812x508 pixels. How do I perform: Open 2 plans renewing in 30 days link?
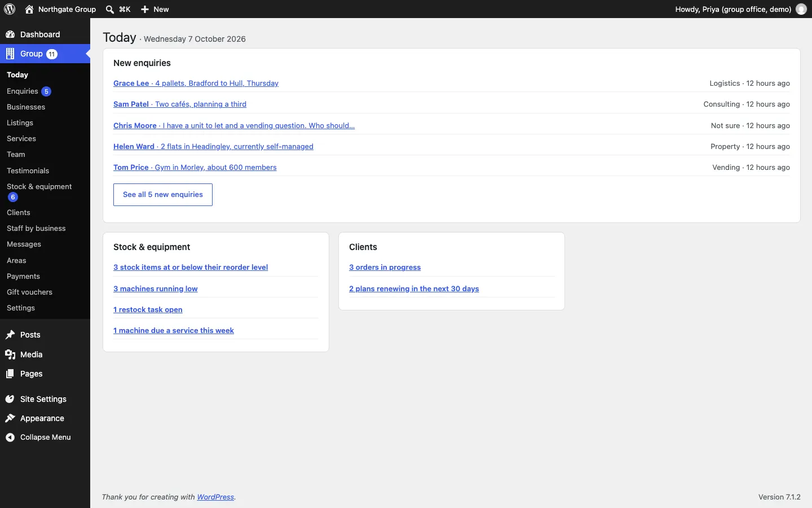point(414,288)
